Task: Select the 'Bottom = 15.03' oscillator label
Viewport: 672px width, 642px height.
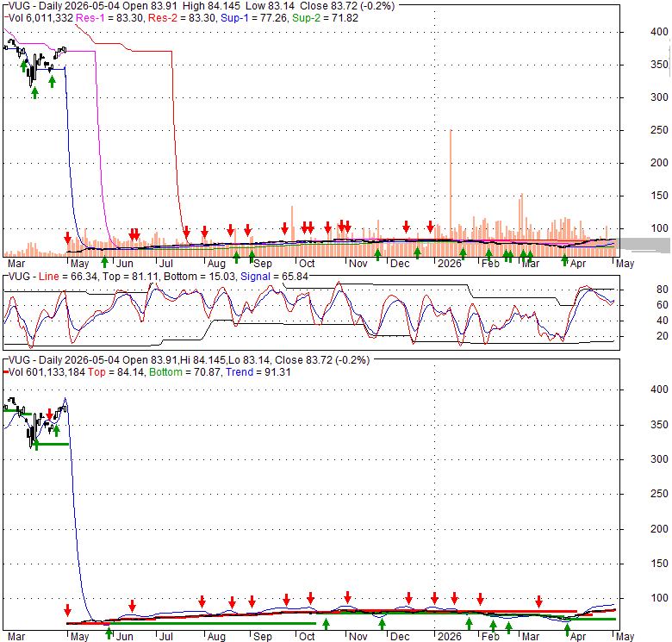Action: point(200,277)
